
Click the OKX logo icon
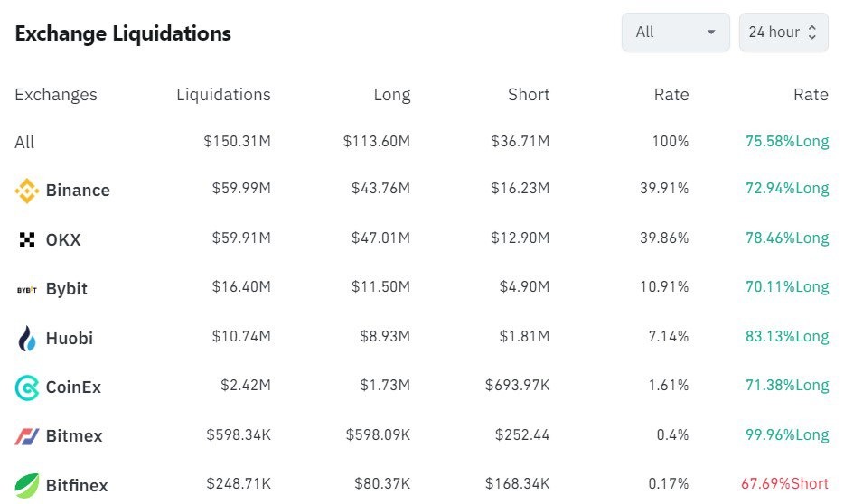pyautogui.click(x=27, y=239)
